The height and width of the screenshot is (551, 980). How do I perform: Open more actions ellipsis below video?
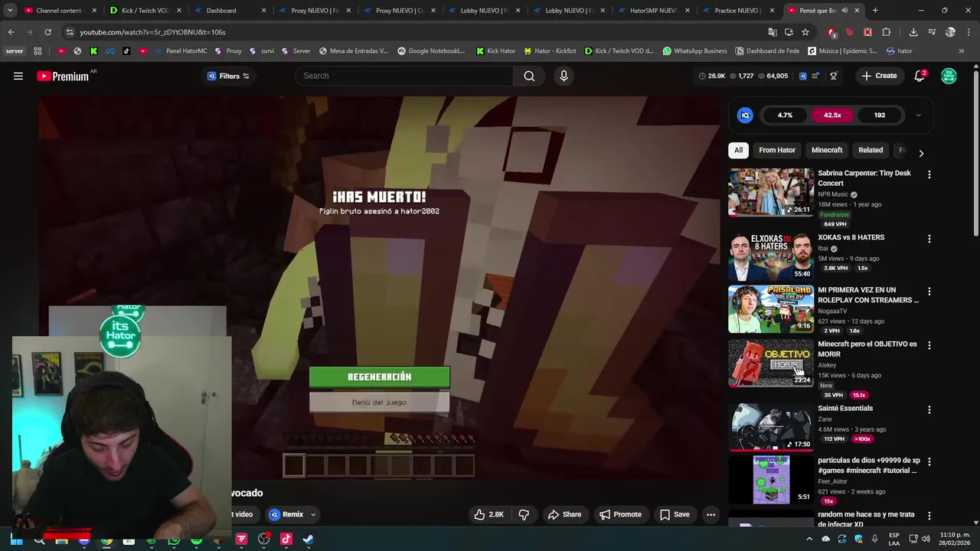coord(710,514)
